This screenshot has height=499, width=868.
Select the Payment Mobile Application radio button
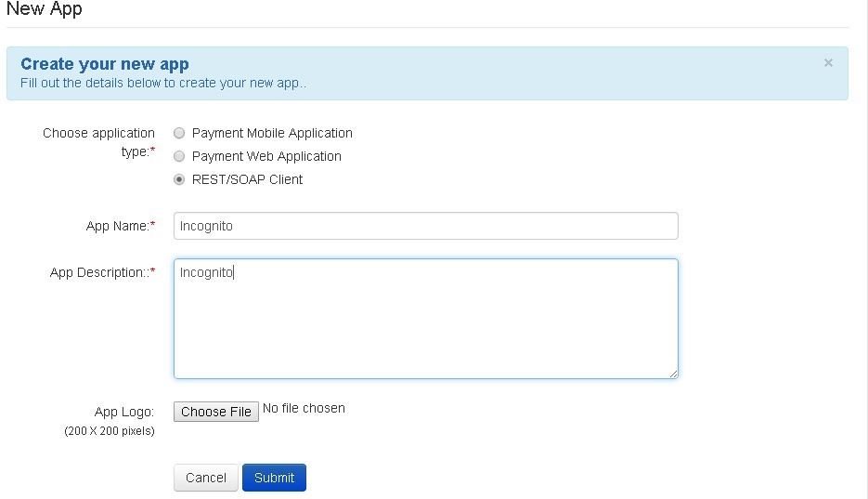[179, 133]
